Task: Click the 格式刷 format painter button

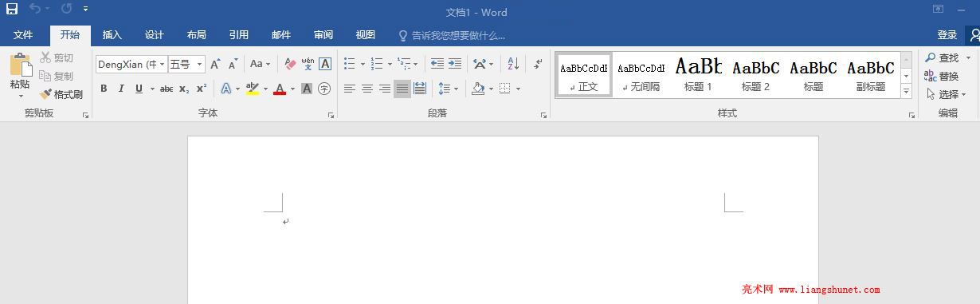Action: pyautogui.click(x=62, y=94)
